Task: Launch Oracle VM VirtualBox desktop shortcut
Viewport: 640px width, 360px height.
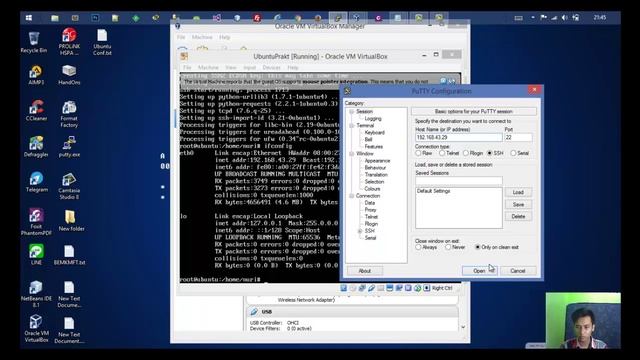Action: coord(36,329)
